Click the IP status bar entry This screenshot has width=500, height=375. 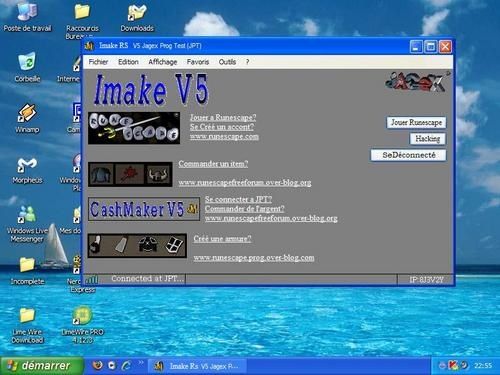[426, 280]
